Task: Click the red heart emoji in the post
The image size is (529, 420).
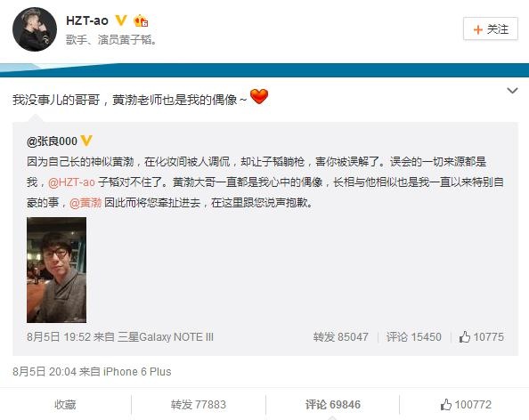Action: pyautogui.click(x=259, y=96)
